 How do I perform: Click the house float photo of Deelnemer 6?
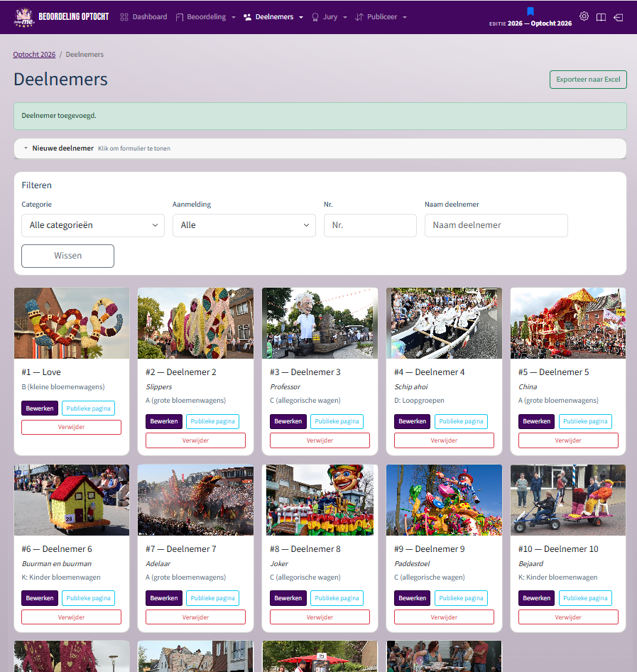tap(72, 500)
